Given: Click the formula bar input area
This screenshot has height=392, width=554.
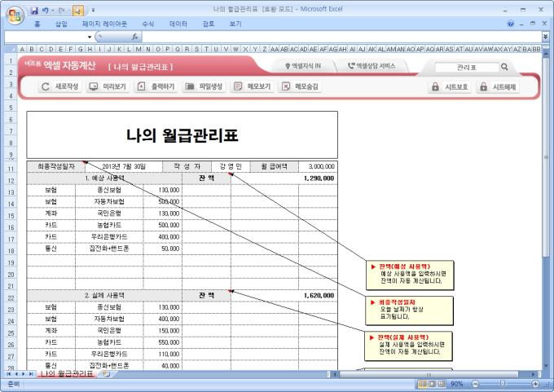Looking at the screenshot, I should (341, 37).
